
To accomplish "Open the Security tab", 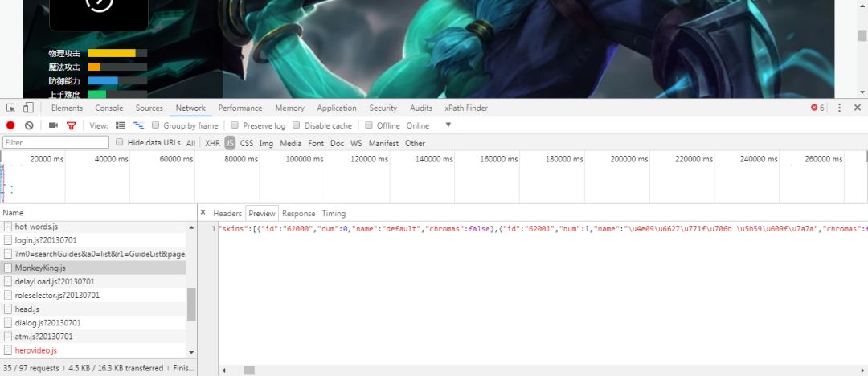I will point(383,108).
